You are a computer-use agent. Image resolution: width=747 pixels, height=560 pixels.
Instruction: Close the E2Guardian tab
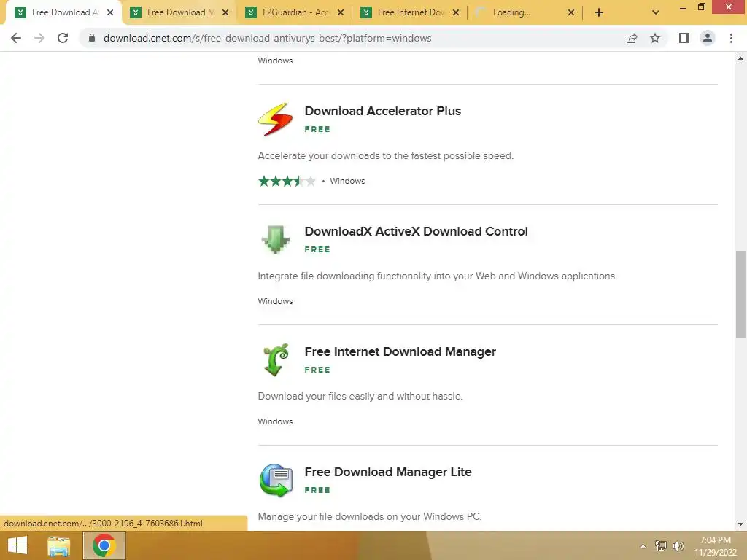click(x=341, y=12)
